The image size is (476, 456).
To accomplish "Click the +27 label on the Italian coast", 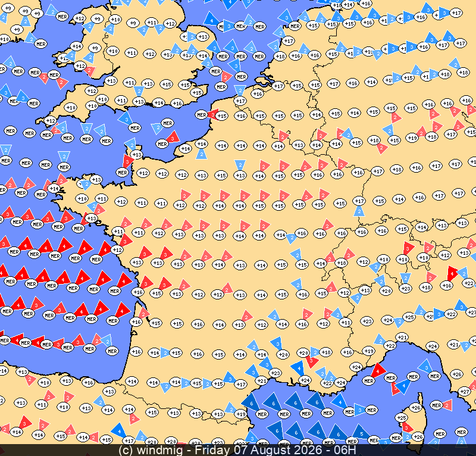I will point(465,391).
